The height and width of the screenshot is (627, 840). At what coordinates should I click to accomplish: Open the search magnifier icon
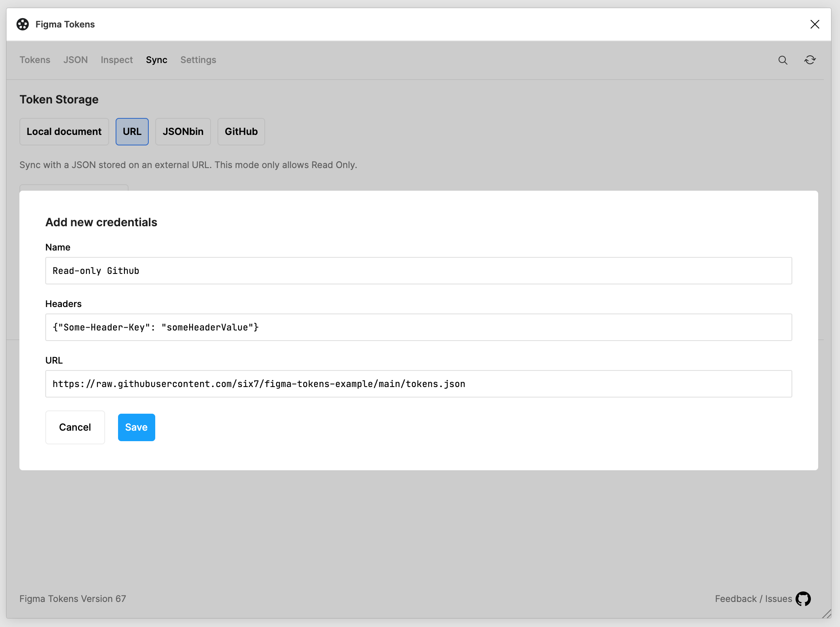[783, 60]
